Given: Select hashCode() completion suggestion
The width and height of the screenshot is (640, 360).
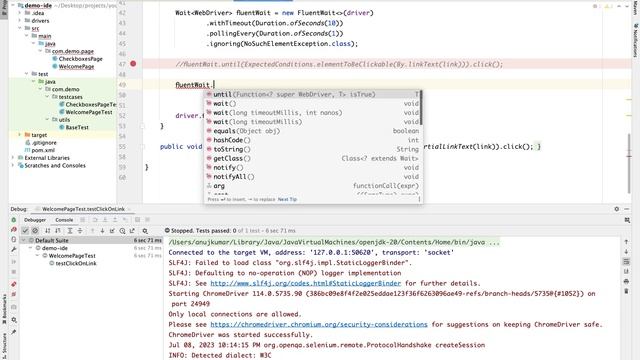Looking at the screenshot, I should 313,140.
